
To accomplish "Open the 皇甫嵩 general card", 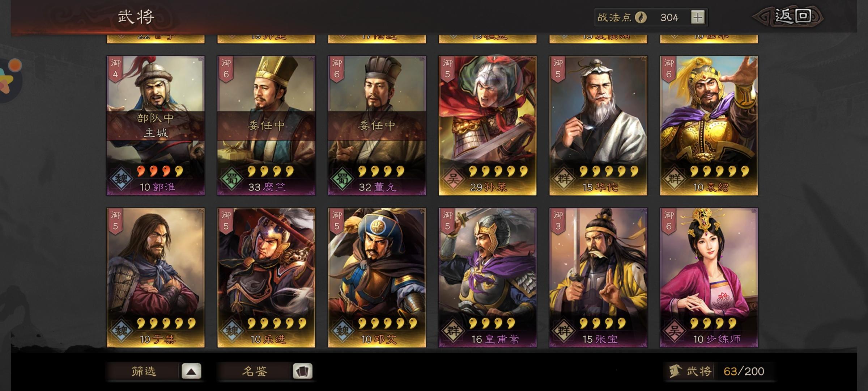I will pyautogui.click(x=488, y=278).
